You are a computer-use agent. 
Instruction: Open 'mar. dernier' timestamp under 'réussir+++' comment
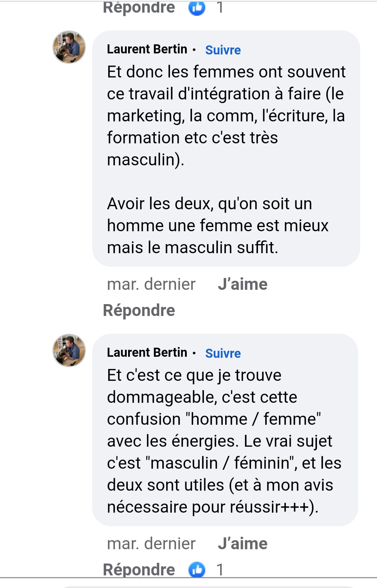pos(151,544)
